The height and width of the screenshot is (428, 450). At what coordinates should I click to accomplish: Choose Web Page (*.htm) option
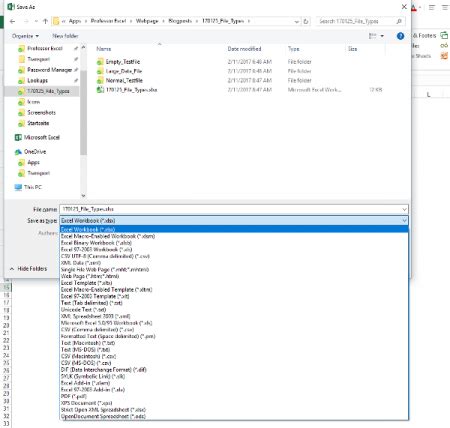point(234,276)
